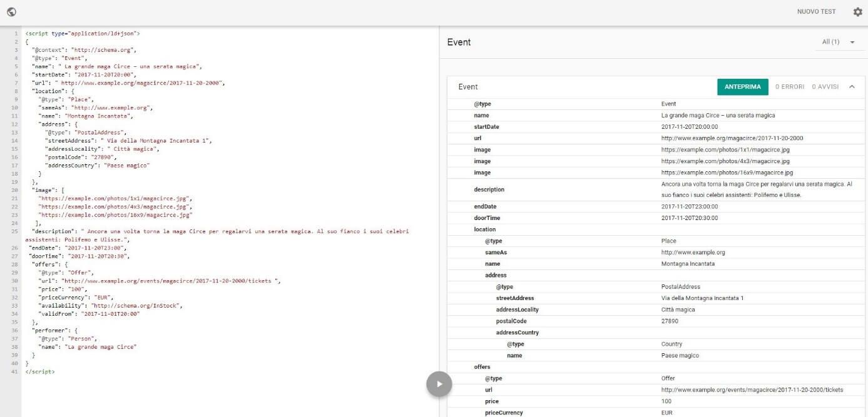The width and height of the screenshot is (868, 417).
Task: Click the offers row label in results
Action: point(483,367)
